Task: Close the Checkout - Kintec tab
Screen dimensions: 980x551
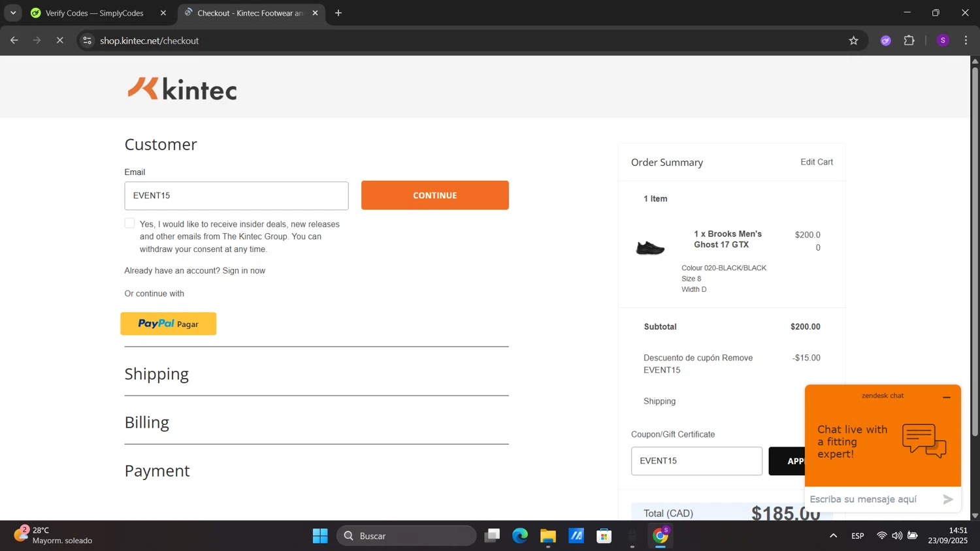Action: point(315,13)
